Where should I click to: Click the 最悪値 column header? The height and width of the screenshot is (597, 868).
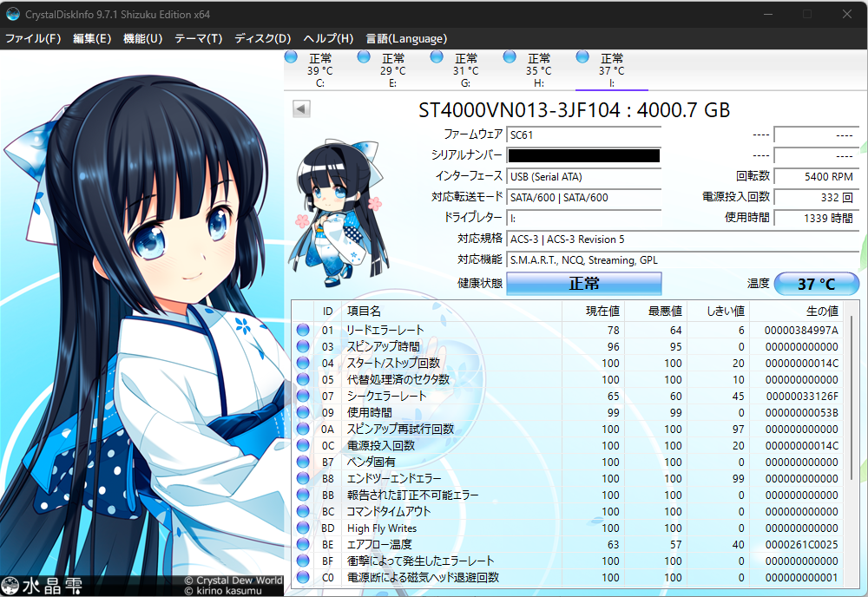point(656,311)
